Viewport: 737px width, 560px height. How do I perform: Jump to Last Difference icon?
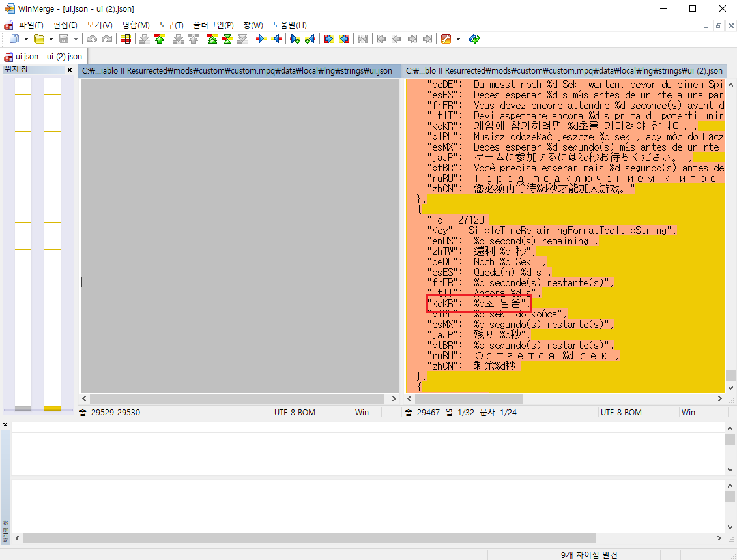pos(242,39)
